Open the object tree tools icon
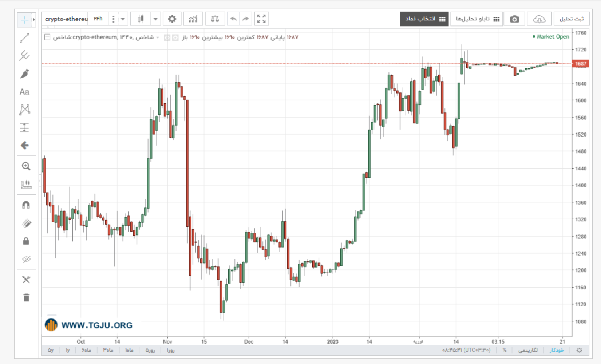601x364 pixels. [26, 280]
